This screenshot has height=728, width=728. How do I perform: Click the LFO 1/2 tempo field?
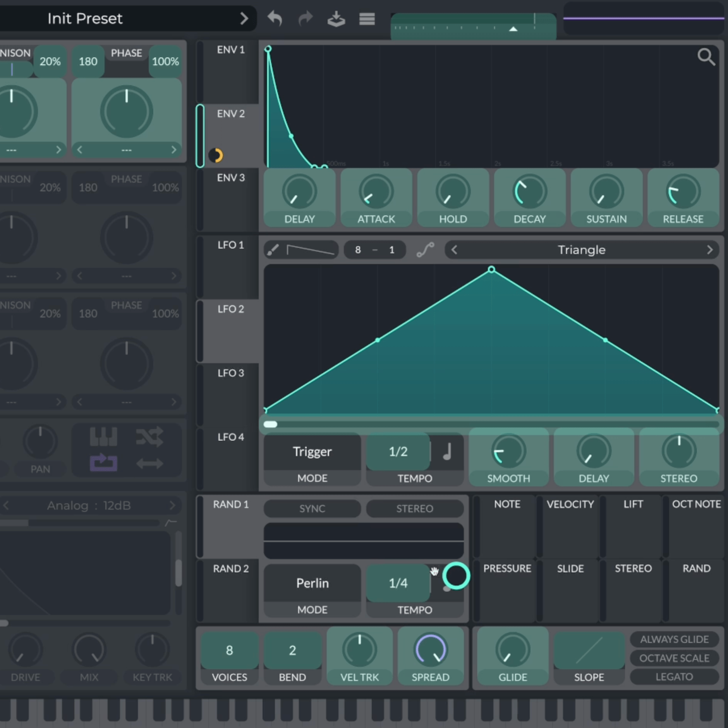pos(398,452)
